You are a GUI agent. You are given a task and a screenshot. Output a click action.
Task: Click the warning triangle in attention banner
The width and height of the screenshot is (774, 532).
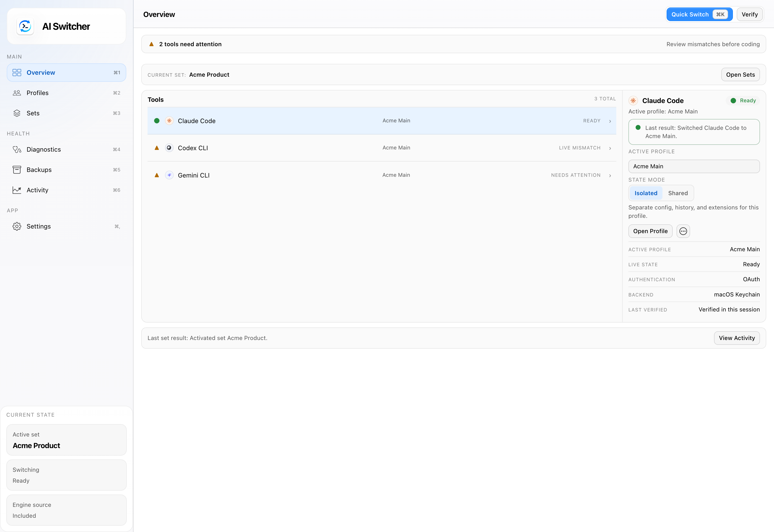(x=151, y=44)
